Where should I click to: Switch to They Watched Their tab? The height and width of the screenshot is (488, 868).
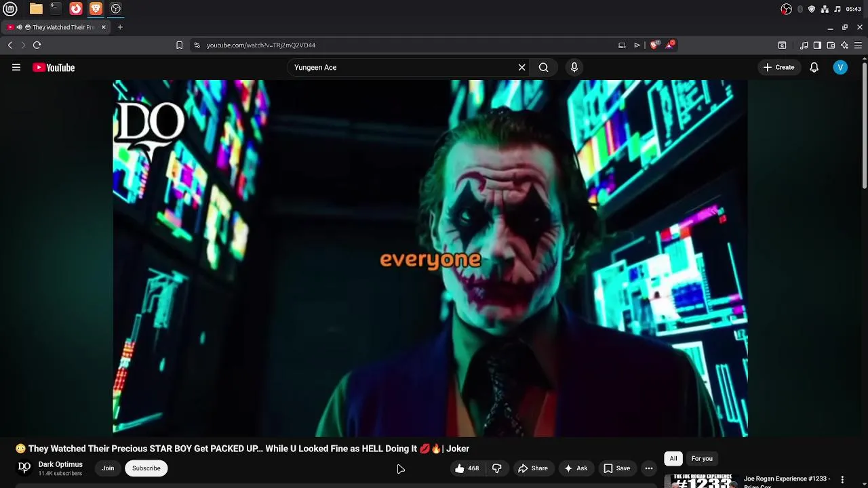(x=57, y=27)
